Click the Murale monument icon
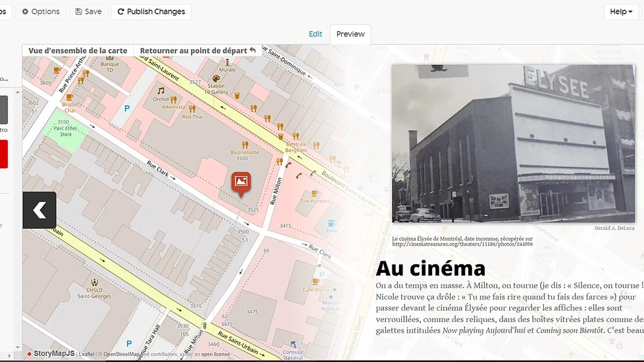This screenshot has width=644, height=362. [227, 62]
